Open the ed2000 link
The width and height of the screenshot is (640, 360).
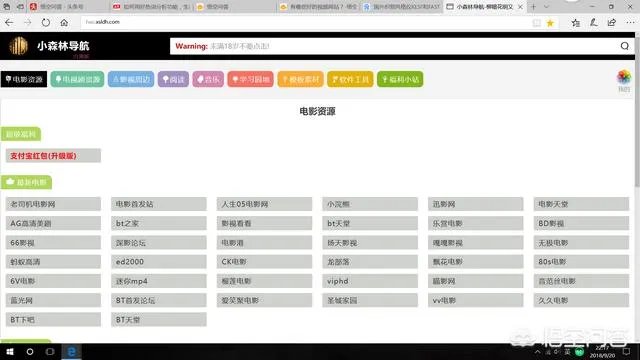tap(159, 262)
